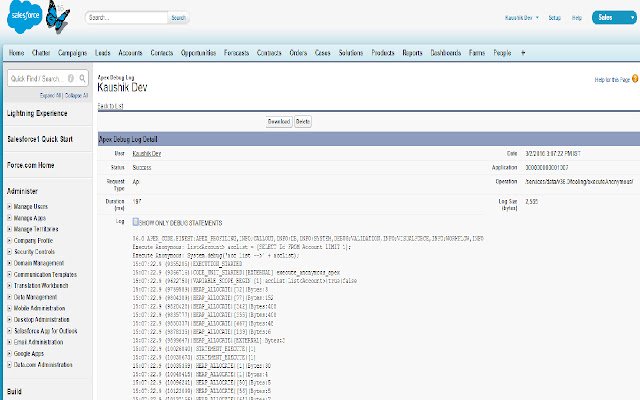Click Collapse All in sidebar
Image resolution: width=640 pixels, height=400 pixels.
click(76, 95)
